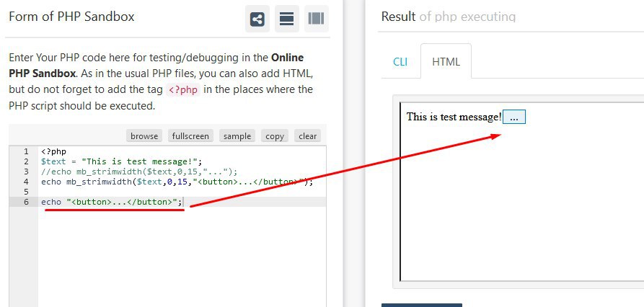This screenshot has height=307, width=644.
Task: Click "This is test message!" output text
Action: (x=454, y=117)
